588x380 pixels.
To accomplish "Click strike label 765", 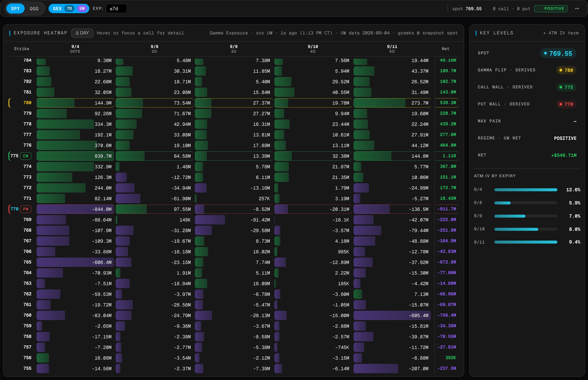I will [27, 262].
